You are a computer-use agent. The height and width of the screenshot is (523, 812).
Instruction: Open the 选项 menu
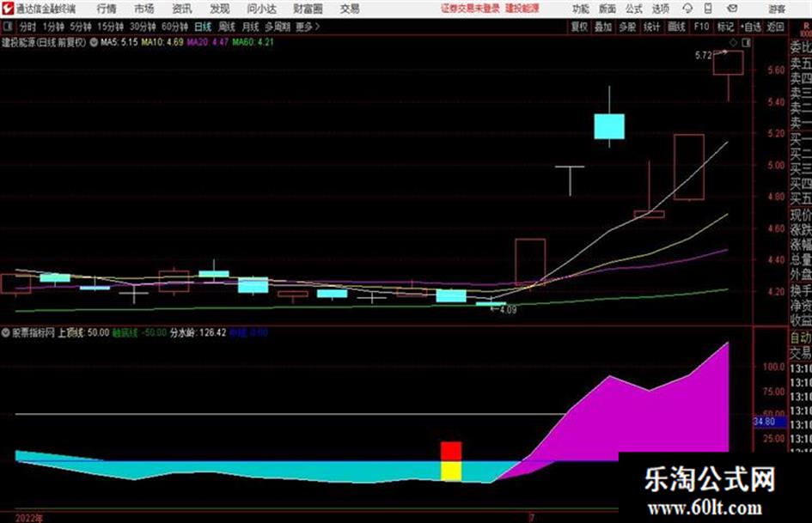pos(660,9)
